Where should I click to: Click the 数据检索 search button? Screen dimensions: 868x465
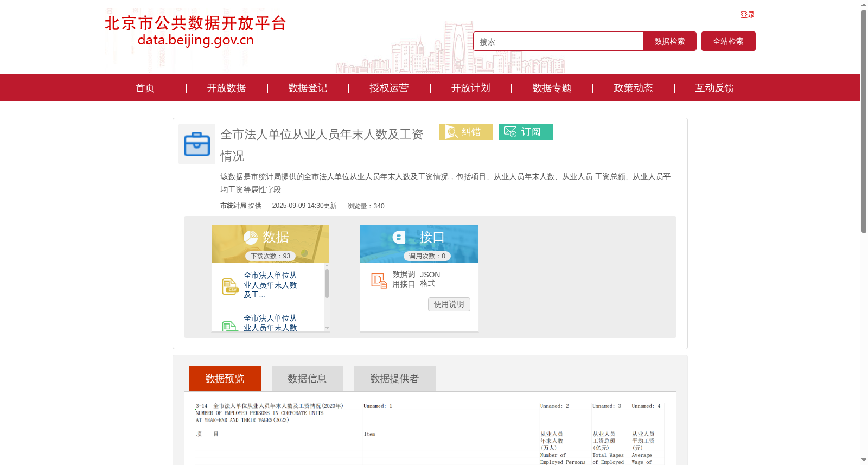pos(669,41)
